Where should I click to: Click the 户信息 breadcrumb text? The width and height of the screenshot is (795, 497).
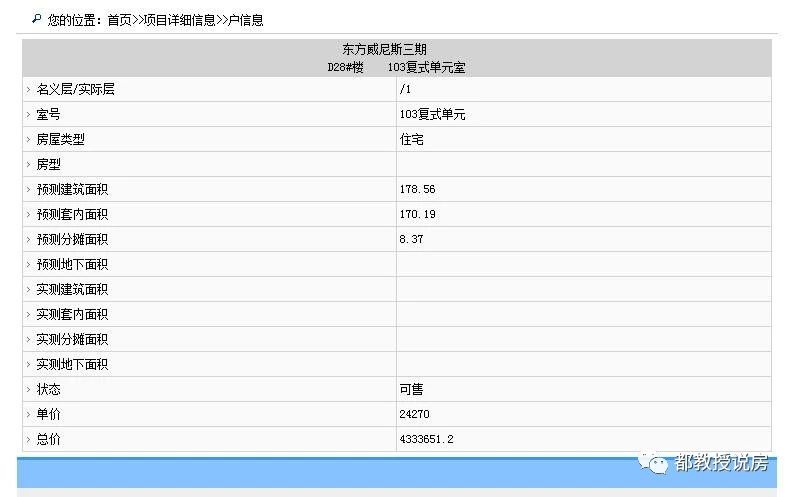(246, 20)
